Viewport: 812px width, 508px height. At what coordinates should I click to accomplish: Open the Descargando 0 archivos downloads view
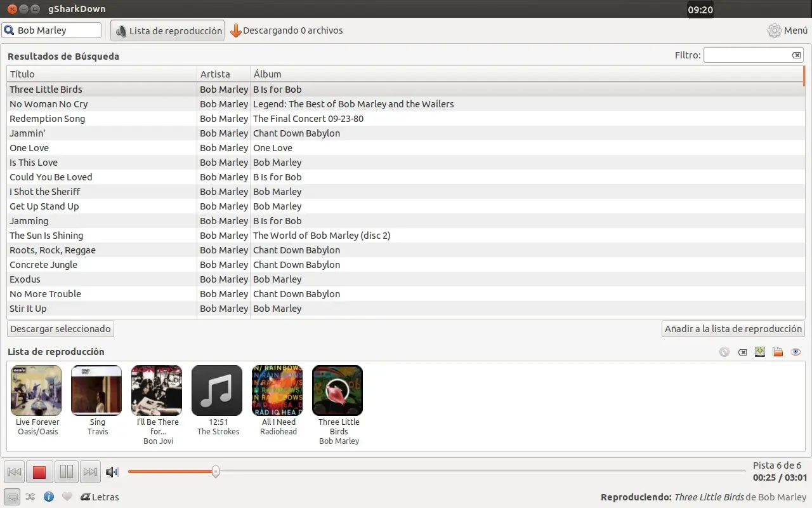tap(286, 30)
